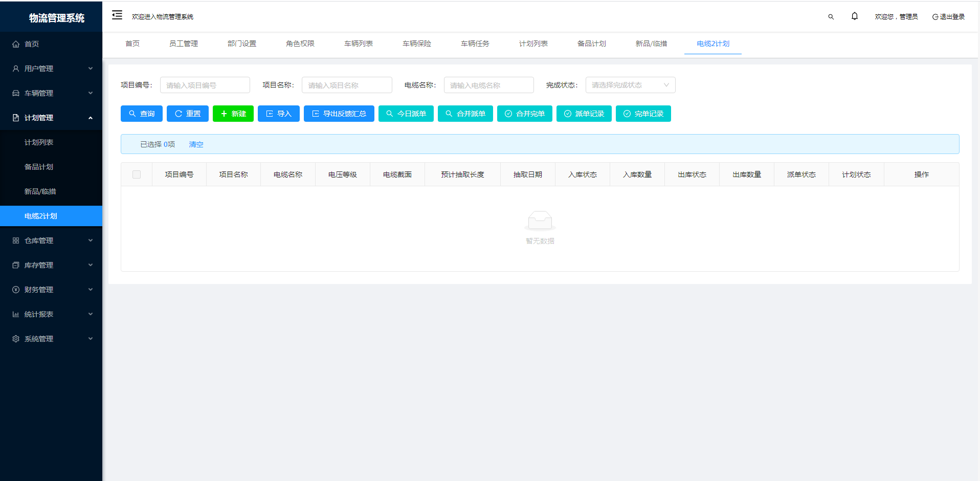Click the yen icon beside 财务管理
The image size is (980, 481).
pos(16,290)
